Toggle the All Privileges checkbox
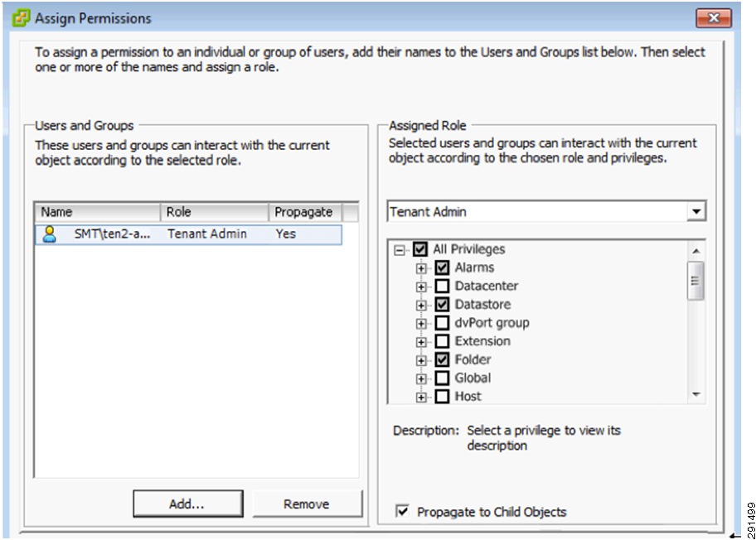The height and width of the screenshot is (540, 756). click(420, 249)
